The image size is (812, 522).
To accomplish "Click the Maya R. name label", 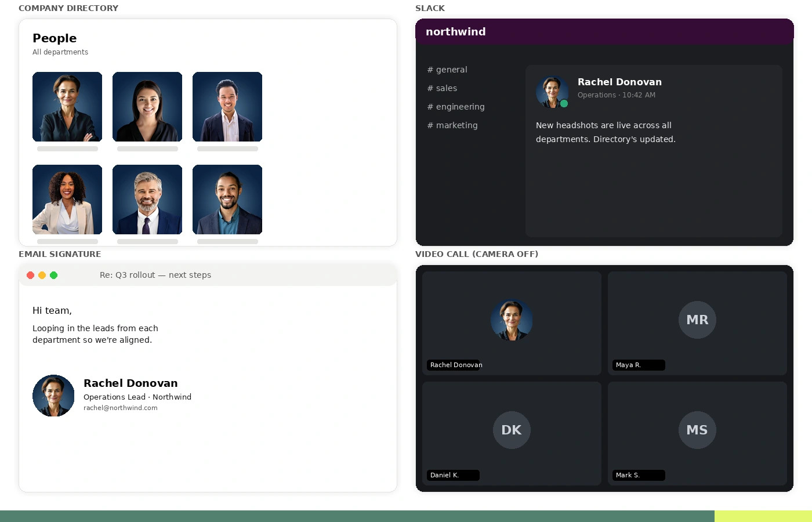I will coord(639,365).
